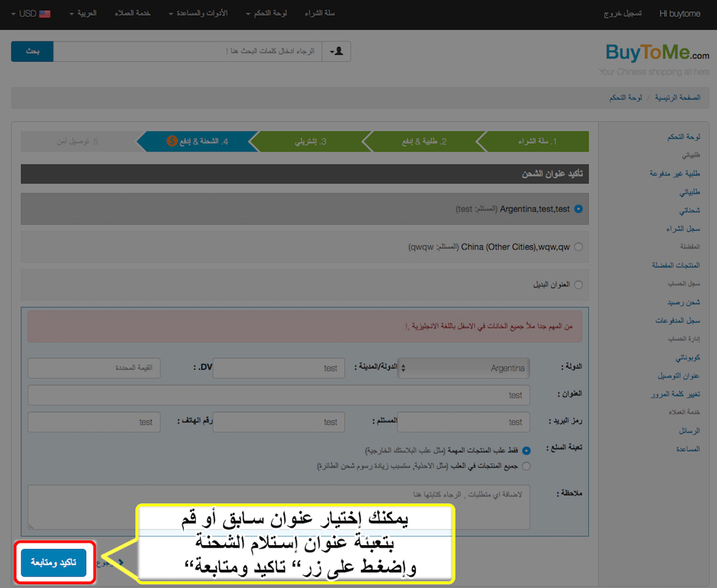
Task: Expand the لوحة التحكم top menu
Action: coord(266,13)
